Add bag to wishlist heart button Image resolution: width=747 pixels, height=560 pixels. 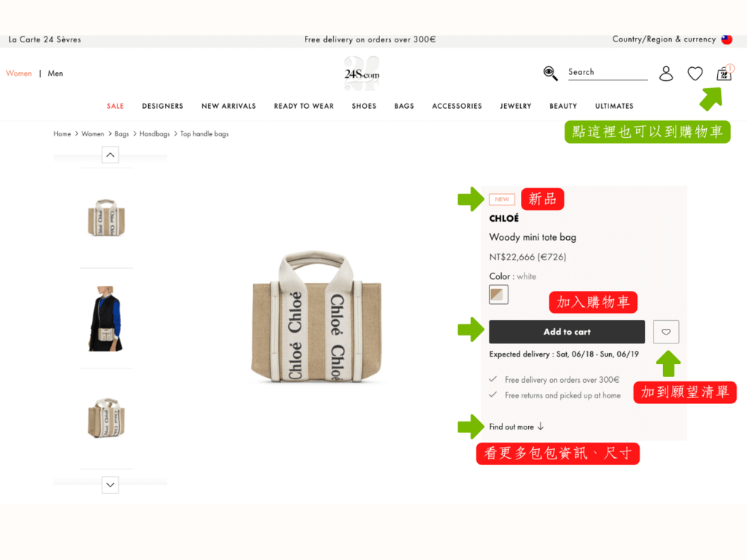click(x=665, y=332)
